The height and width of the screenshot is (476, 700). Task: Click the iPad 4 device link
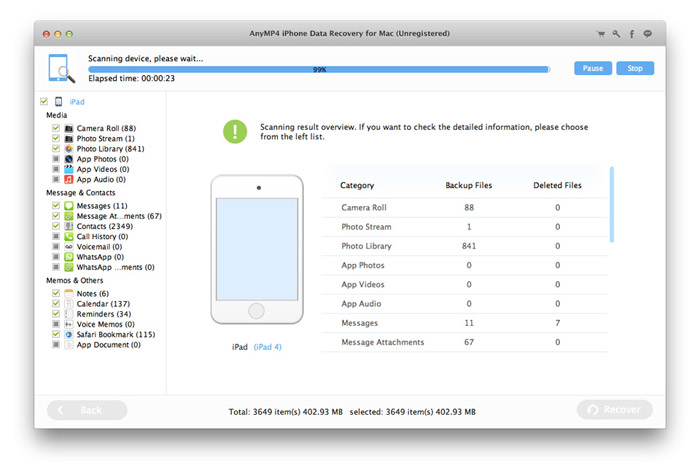pyautogui.click(x=269, y=347)
